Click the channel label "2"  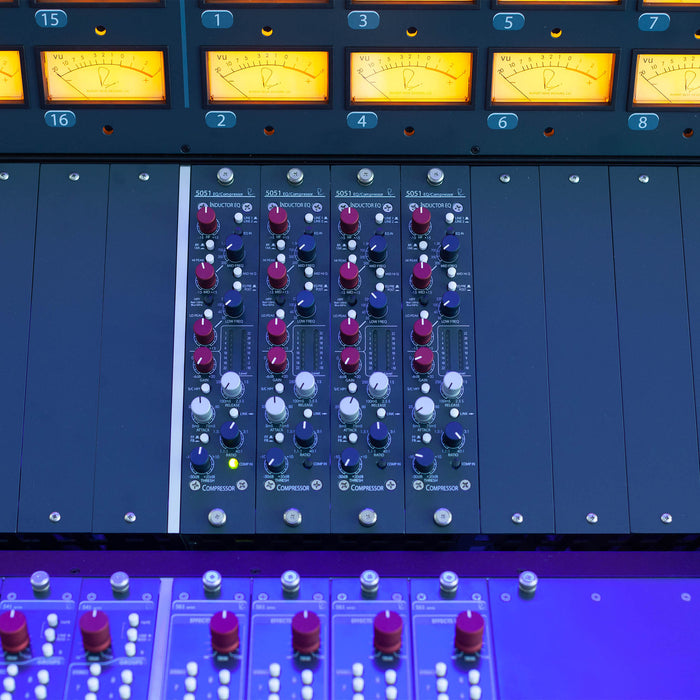221,120
